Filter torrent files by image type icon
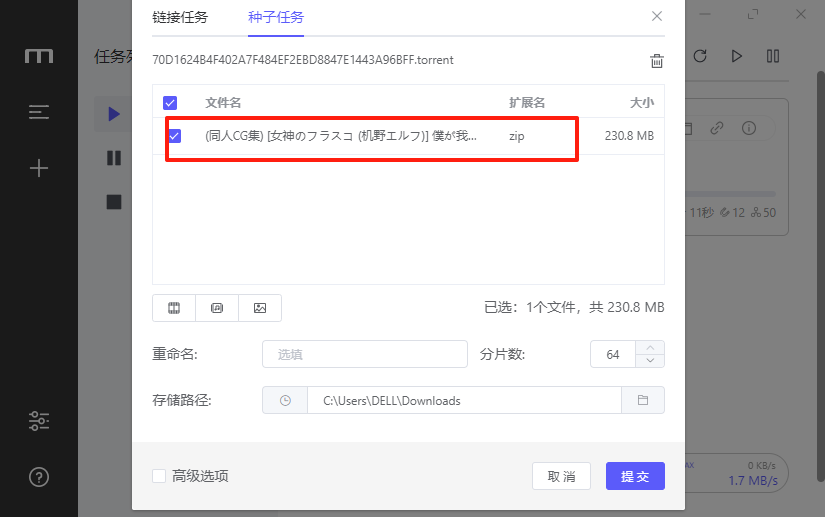The width and height of the screenshot is (825, 517). coord(260,308)
